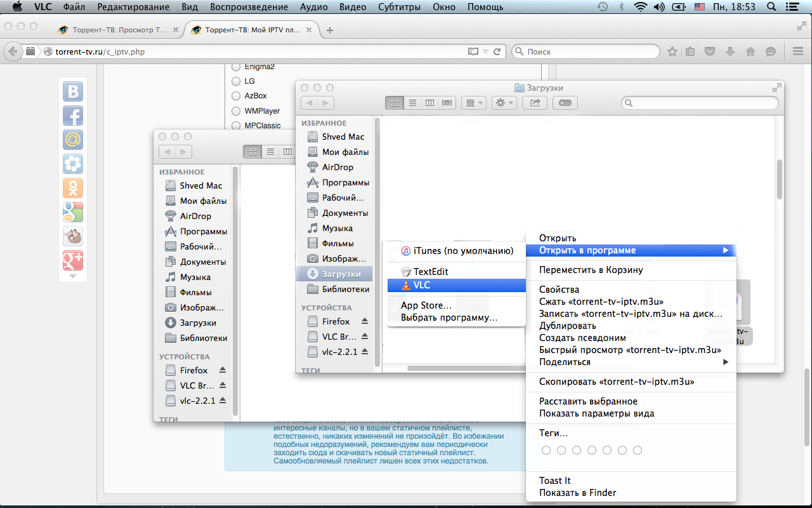This screenshot has width=812, height=508.
Task: Eject Firefox volume in back Finder window
Action: click(223, 370)
